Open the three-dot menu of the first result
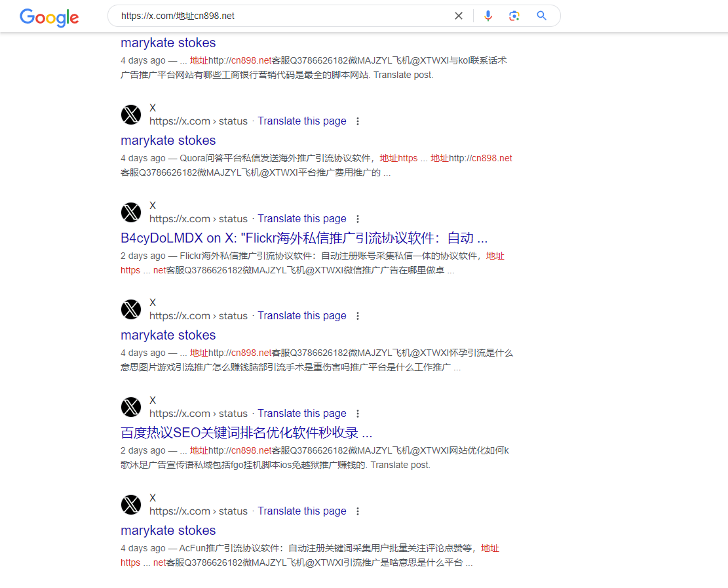This screenshot has width=728, height=588. coord(358,121)
